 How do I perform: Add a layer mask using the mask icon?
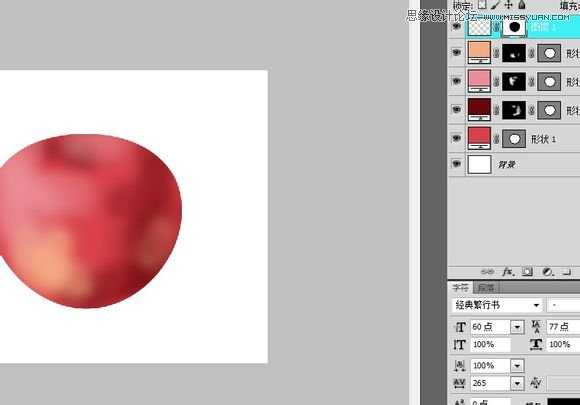click(x=527, y=272)
